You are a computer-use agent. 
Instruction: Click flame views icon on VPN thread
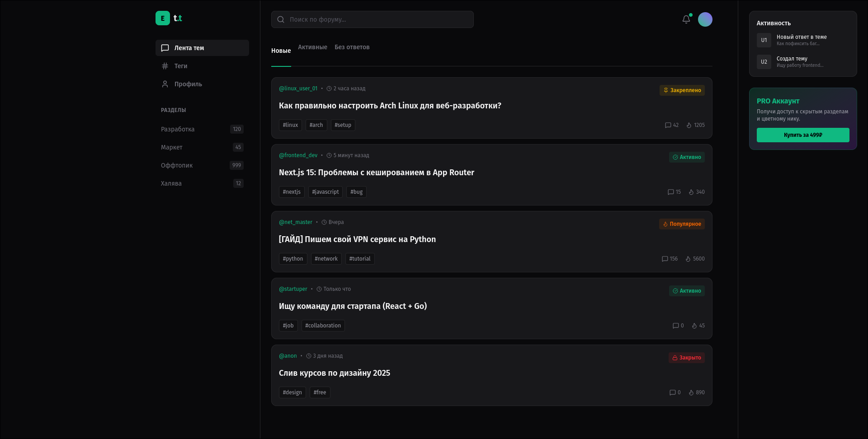pyautogui.click(x=688, y=259)
